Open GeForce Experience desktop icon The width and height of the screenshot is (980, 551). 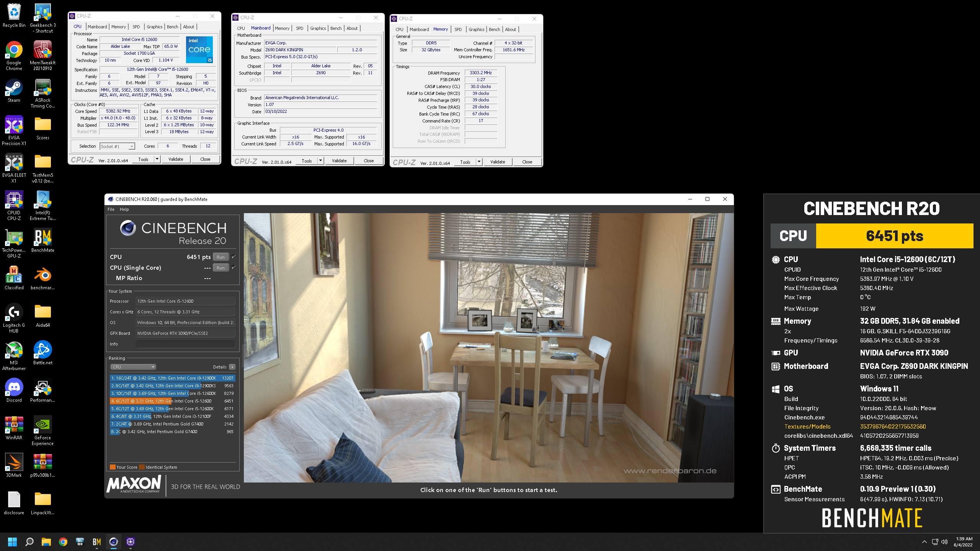pyautogui.click(x=42, y=430)
